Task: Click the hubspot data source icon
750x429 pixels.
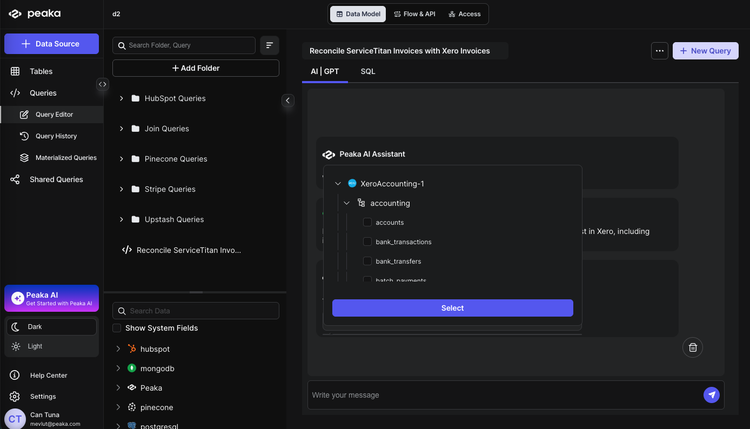Action: (x=132, y=349)
